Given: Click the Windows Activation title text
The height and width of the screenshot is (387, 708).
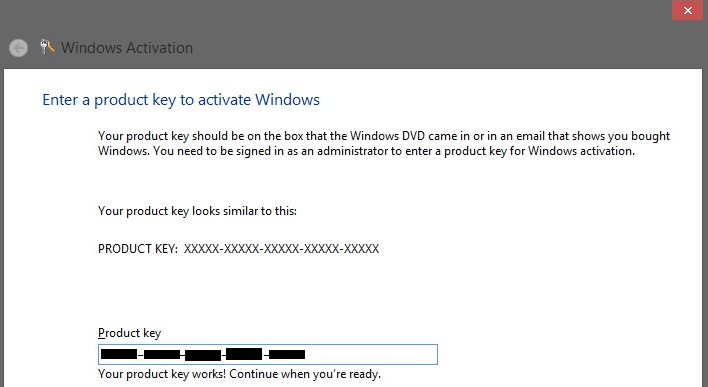Looking at the screenshot, I should click(x=127, y=48).
